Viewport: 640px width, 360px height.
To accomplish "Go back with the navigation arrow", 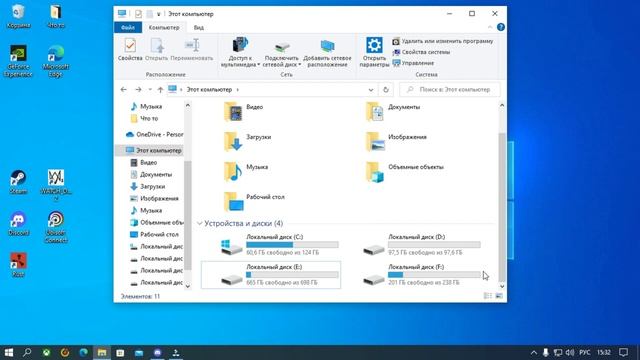I will pyautogui.click(x=124, y=89).
